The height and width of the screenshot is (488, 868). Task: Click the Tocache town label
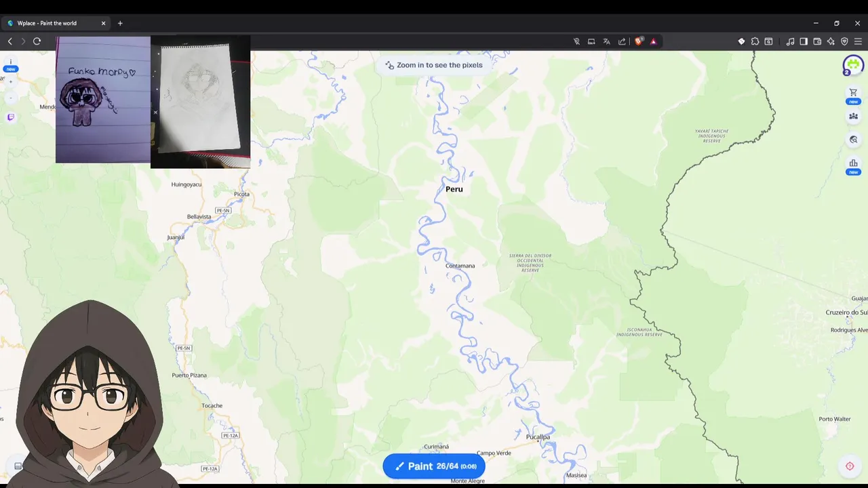tap(212, 406)
